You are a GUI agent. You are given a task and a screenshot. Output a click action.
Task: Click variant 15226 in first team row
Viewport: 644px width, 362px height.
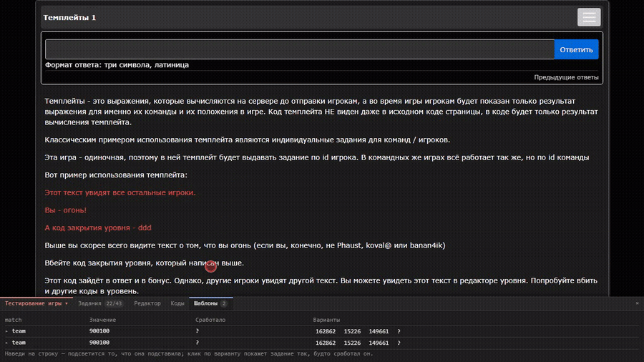352,331
